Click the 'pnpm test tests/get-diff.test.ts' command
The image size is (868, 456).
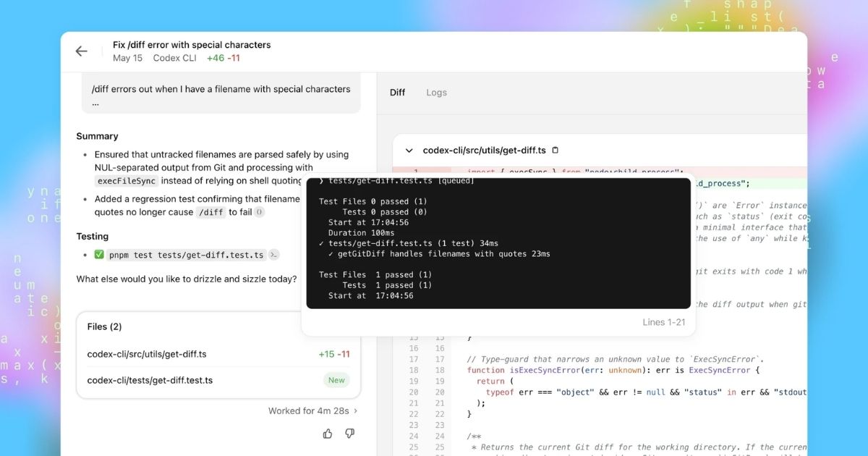click(x=186, y=255)
